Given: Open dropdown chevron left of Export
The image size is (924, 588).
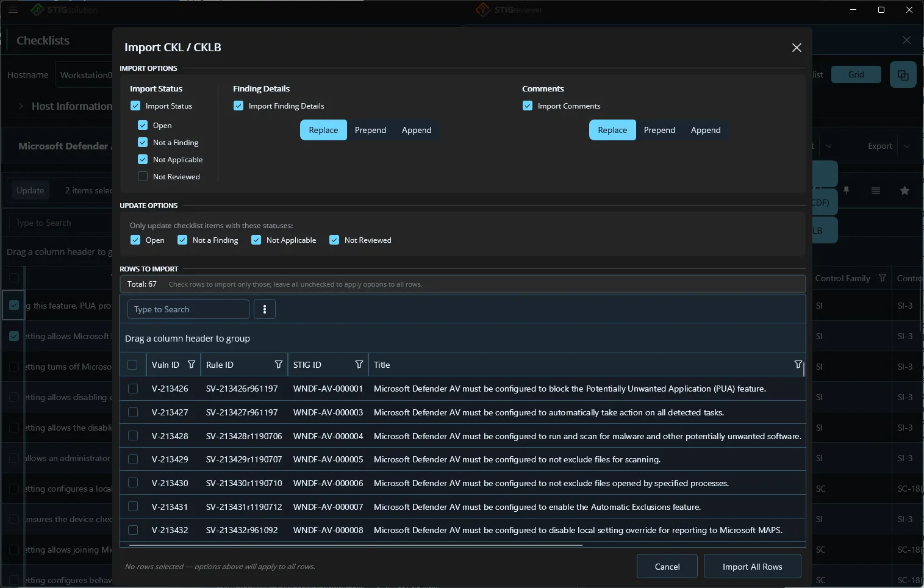Looking at the screenshot, I should (829, 146).
